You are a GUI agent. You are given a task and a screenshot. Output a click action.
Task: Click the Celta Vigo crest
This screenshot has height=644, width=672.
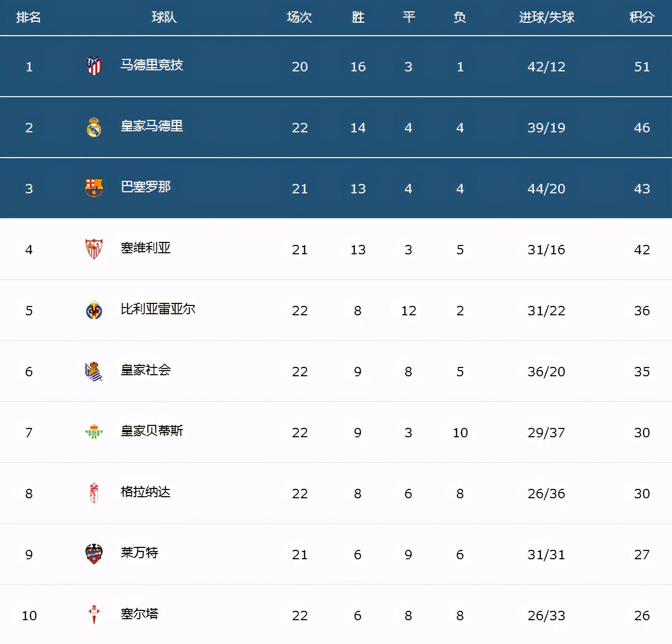coord(94,615)
